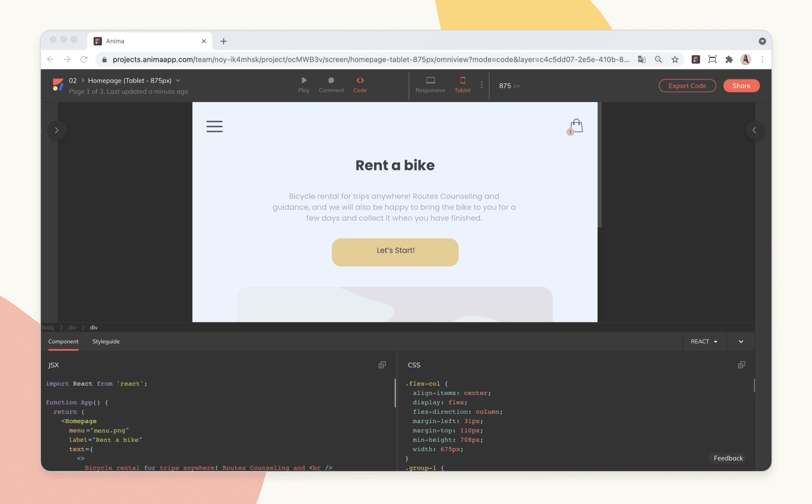The image size is (812, 504).
Task: Collapse the code panel with chevron
Action: click(x=741, y=342)
